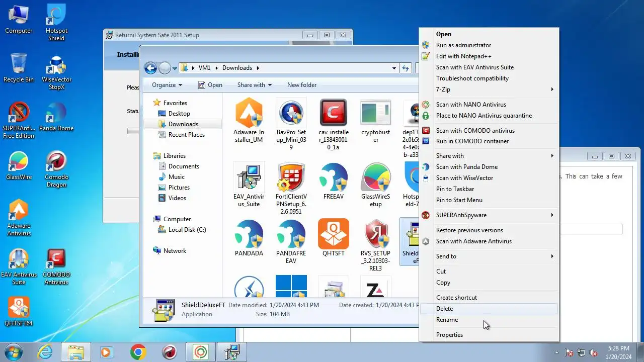
Task: Click Open button in Explorer toolbar
Action: pos(210,85)
